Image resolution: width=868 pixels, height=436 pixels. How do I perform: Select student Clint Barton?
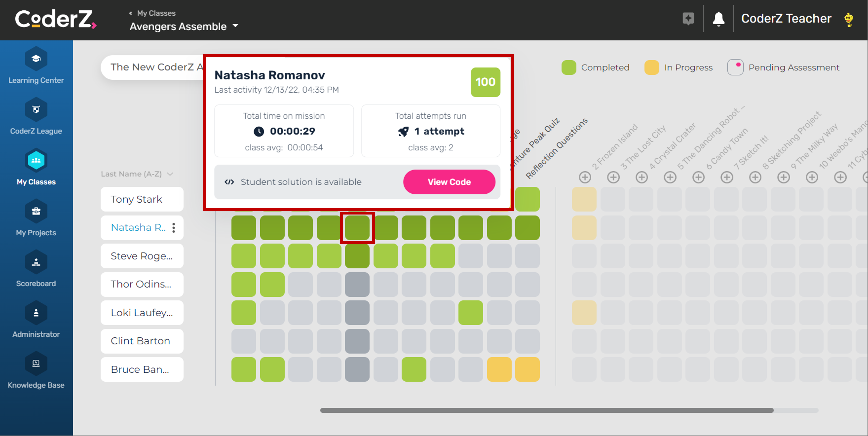click(x=142, y=341)
